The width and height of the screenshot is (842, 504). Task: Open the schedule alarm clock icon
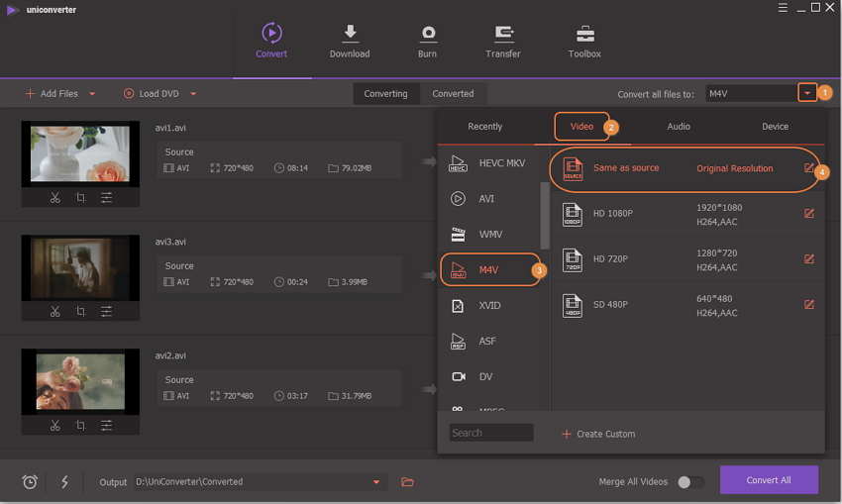31,482
